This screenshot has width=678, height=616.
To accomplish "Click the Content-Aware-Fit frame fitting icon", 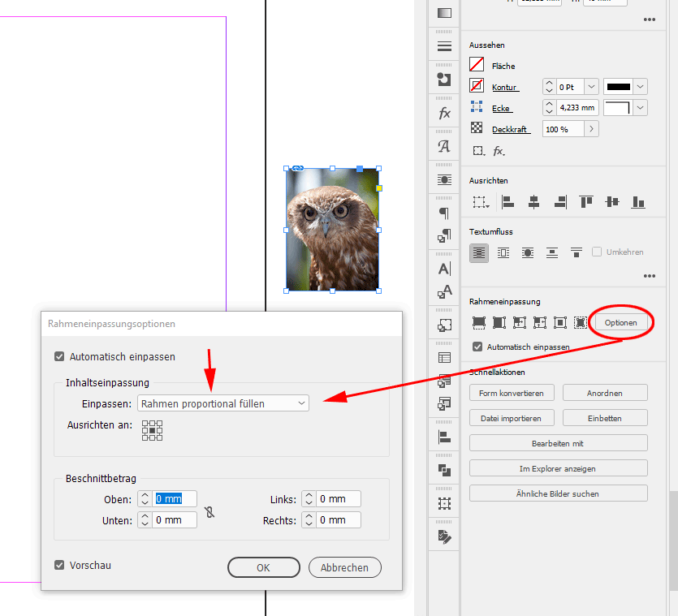I will click(x=581, y=322).
